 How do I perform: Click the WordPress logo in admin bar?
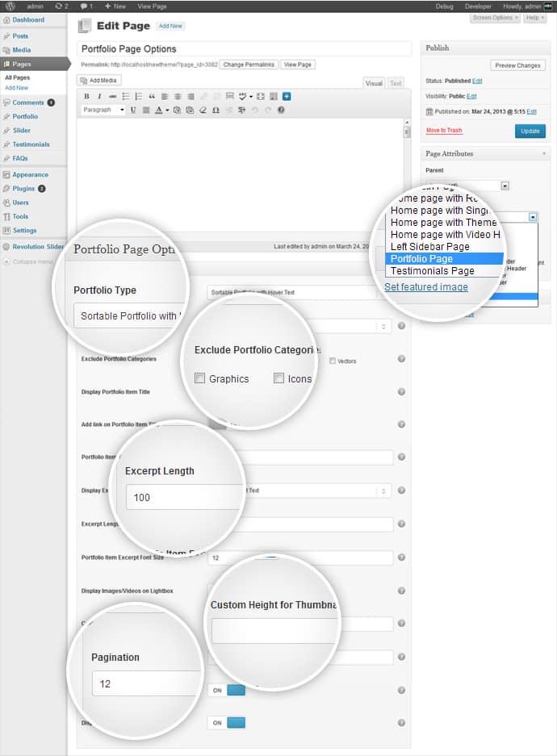(x=10, y=6)
